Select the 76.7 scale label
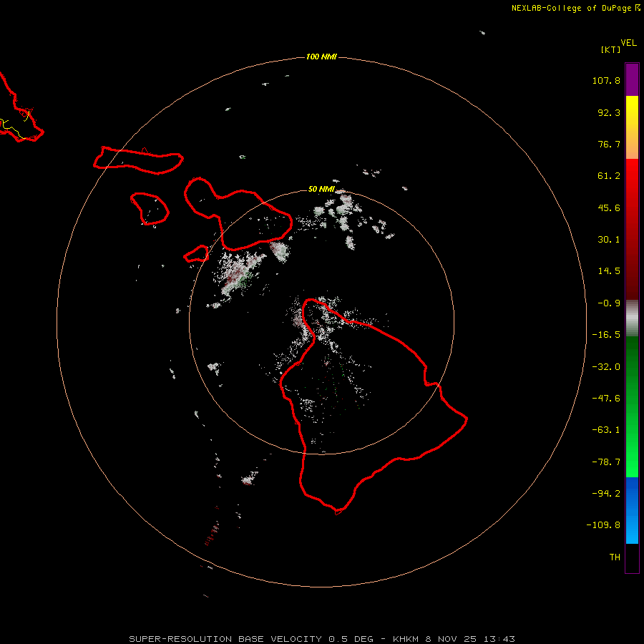 click(x=609, y=144)
